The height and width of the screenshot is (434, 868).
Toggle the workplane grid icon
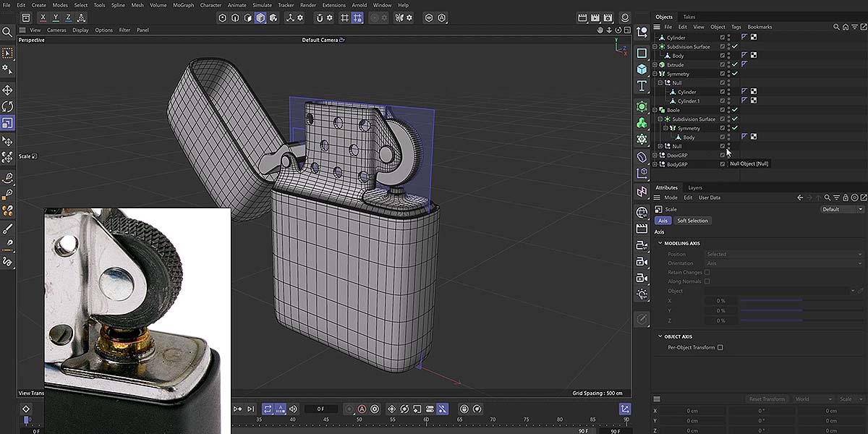[x=344, y=17]
